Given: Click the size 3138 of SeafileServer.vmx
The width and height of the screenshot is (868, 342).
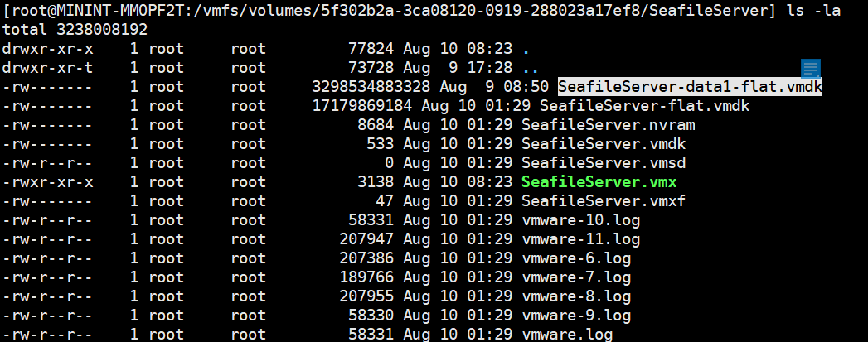Looking at the screenshot, I should coord(376,182).
